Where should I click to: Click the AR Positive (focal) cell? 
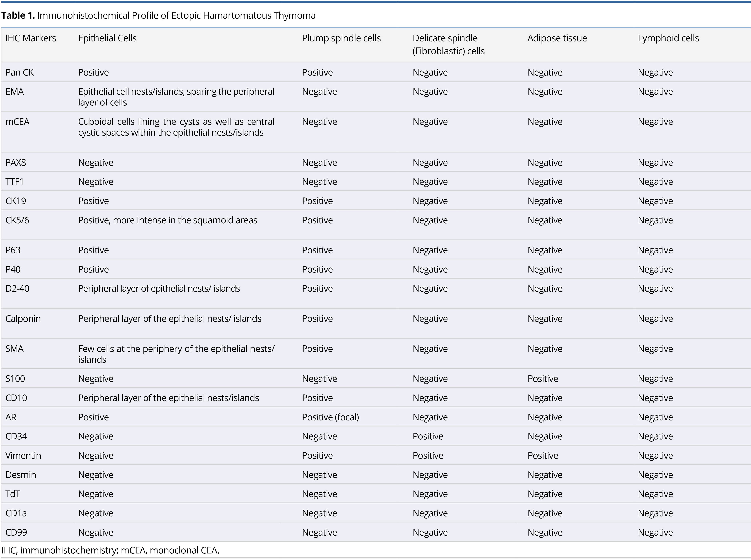click(331, 417)
